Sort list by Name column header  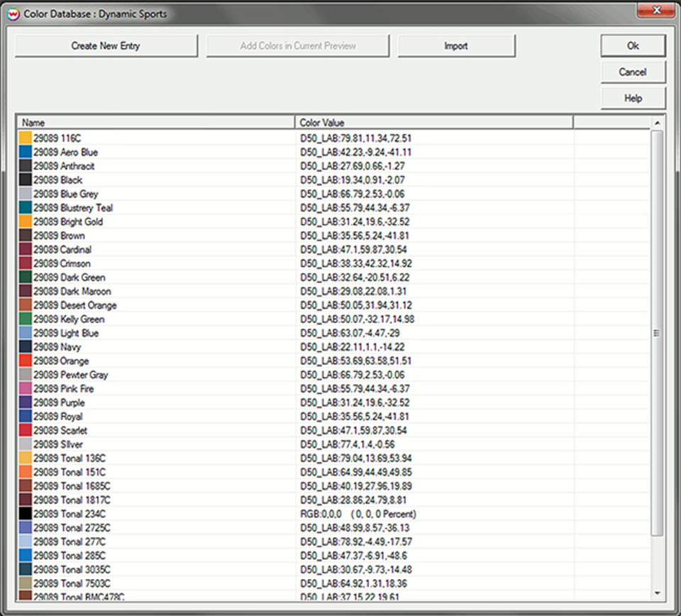pyautogui.click(x=155, y=123)
